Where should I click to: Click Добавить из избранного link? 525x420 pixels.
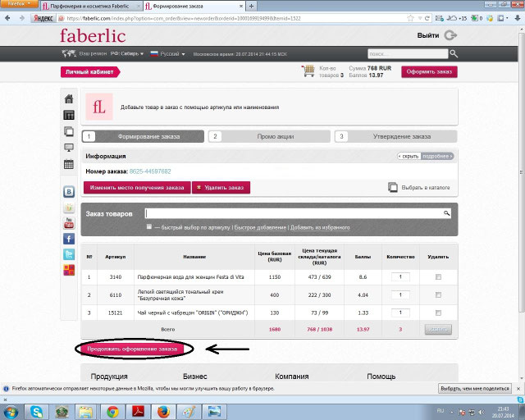(x=320, y=227)
